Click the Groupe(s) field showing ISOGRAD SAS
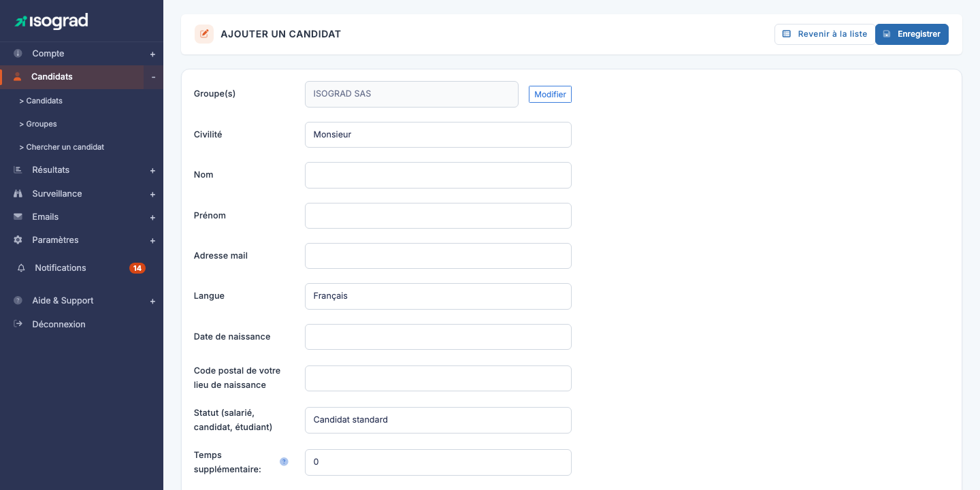980x490 pixels. (x=412, y=95)
